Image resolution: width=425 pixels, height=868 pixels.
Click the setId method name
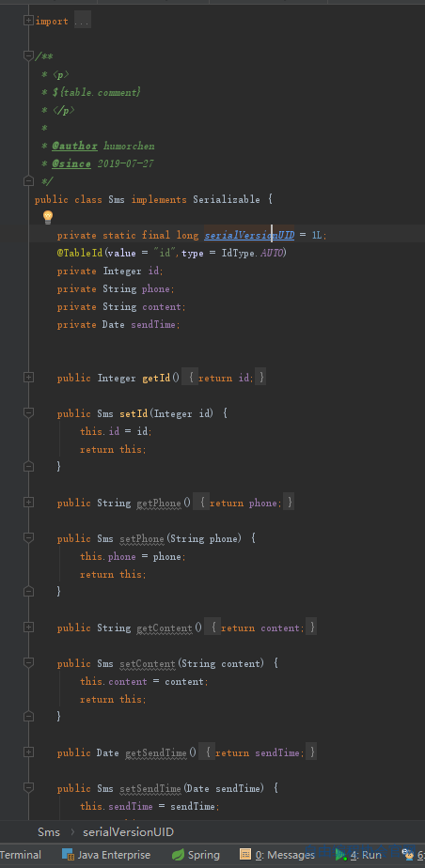134,413
